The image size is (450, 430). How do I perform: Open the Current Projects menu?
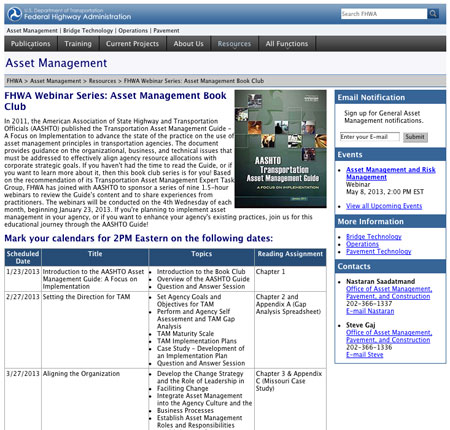coord(132,44)
